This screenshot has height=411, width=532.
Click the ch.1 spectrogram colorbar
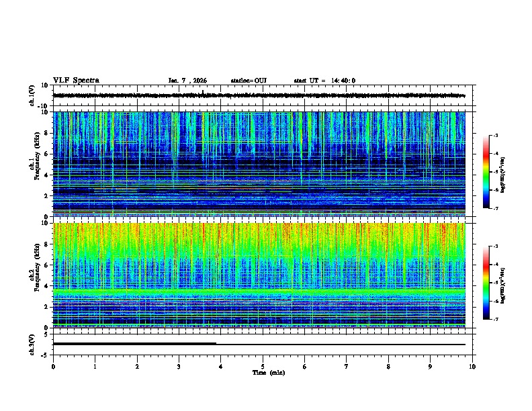[x=486, y=172]
